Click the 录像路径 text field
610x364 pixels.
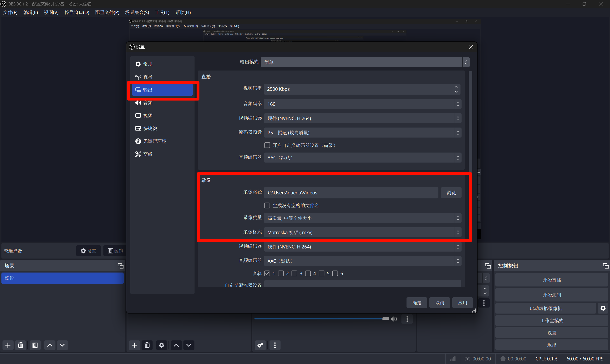351,192
